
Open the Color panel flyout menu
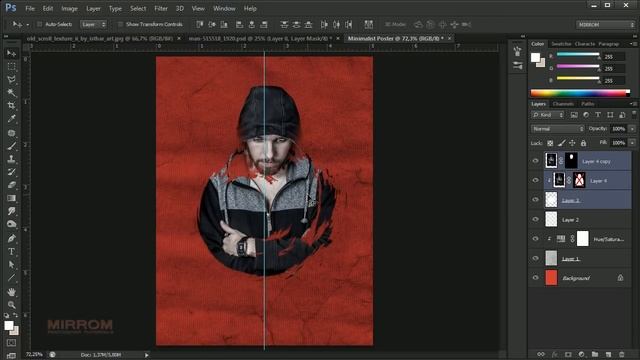coord(633,44)
